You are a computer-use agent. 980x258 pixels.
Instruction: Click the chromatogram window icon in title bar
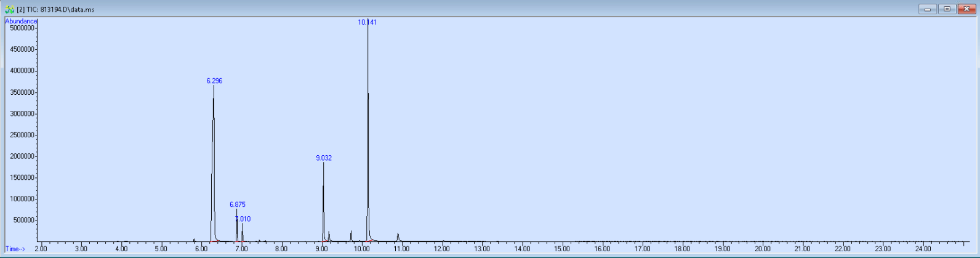point(9,9)
